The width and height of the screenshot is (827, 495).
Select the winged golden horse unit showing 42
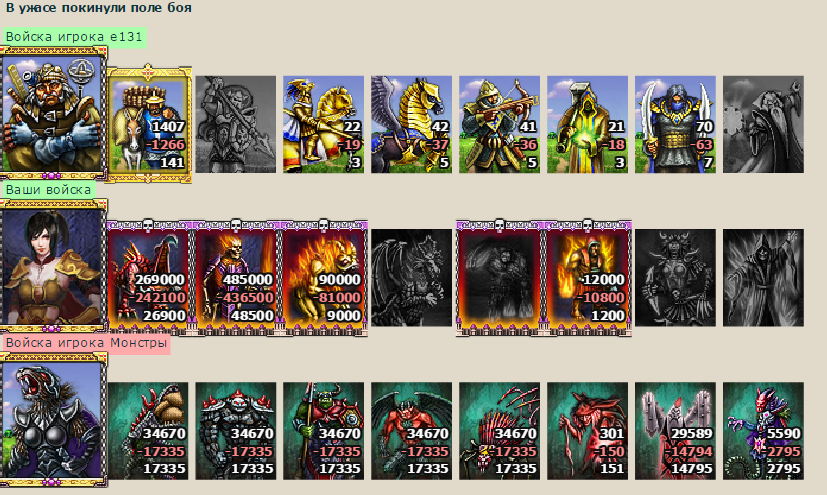[x=411, y=124]
